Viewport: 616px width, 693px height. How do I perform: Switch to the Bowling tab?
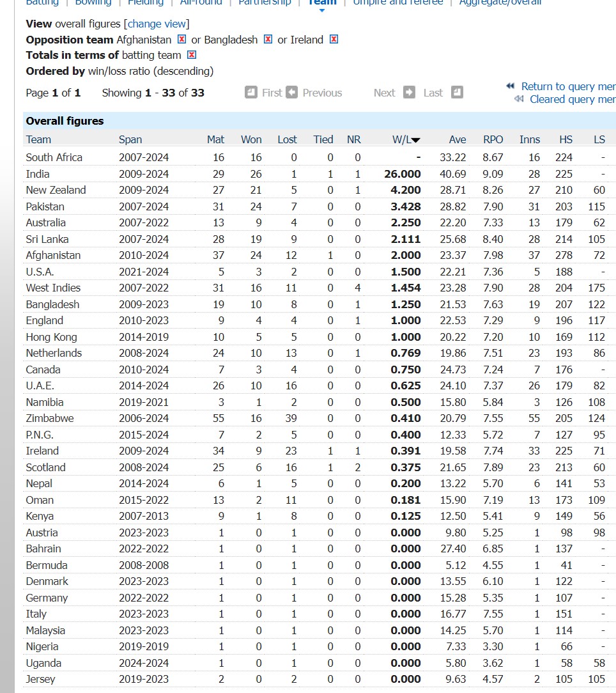(93, 2)
